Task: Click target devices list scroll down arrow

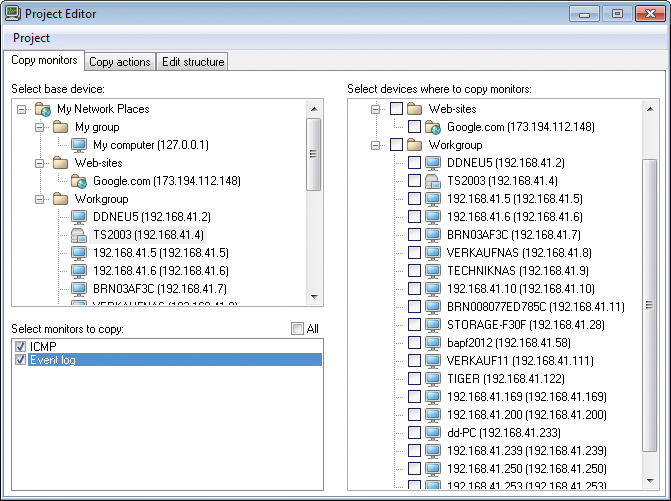Action: pyautogui.click(x=650, y=480)
